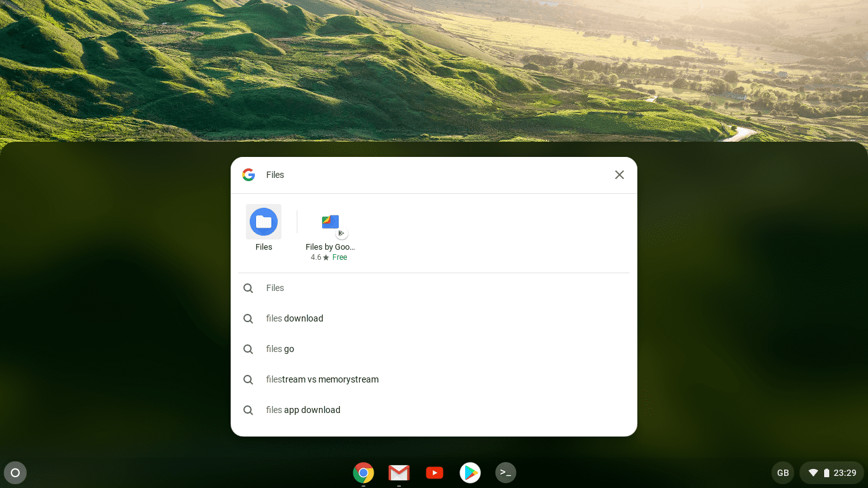
Task: Select the 'files go' suggestion
Action: tap(280, 349)
